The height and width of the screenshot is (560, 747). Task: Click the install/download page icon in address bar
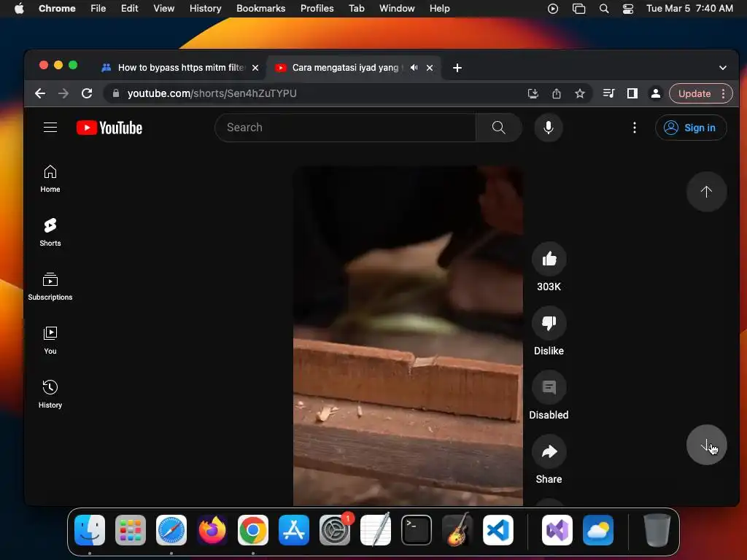533,93
